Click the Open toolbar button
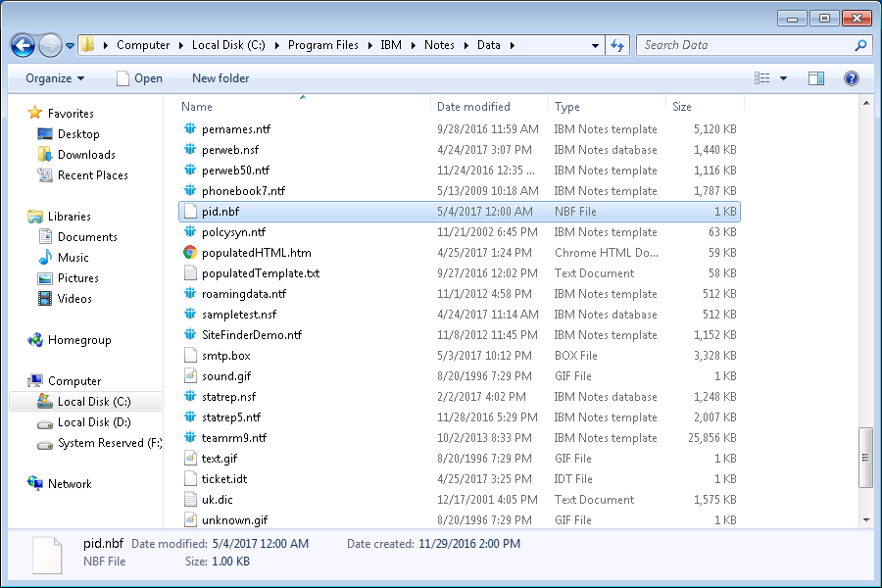Image resolution: width=882 pixels, height=588 pixels. click(x=139, y=78)
